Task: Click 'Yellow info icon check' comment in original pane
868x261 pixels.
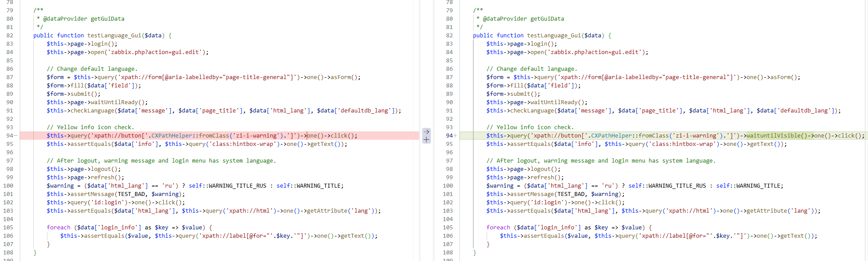Action: pos(90,127)
